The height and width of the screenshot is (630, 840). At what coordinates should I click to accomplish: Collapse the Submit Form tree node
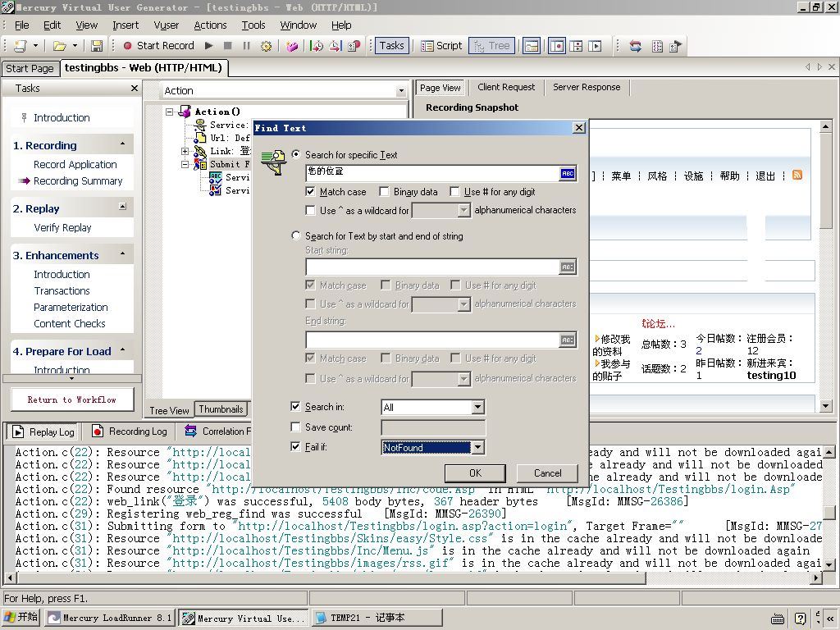click(185, 164)
